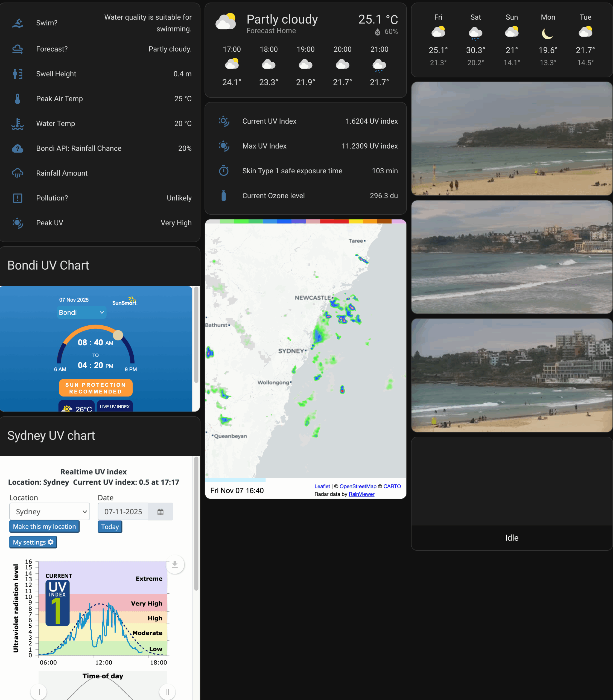Click the Make this my location button

pos(44,526)
